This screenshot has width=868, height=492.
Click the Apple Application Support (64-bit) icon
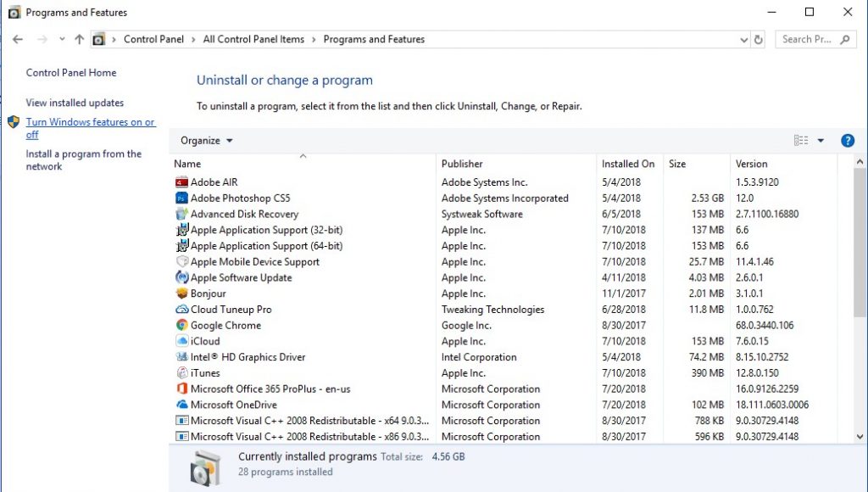point(181,245)
